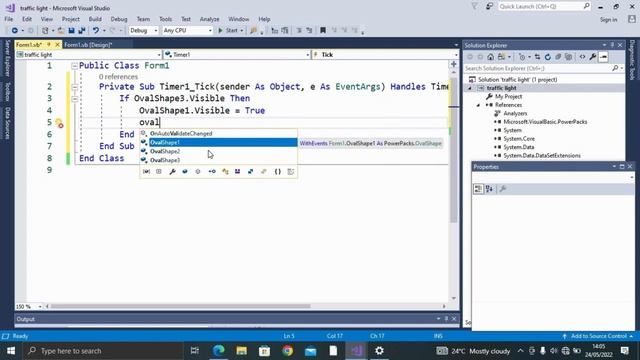640x360 pixels.
Task: Toggle the namespaces braces IntelliSense filter
Action: pyautogui.click(x=278, y=172)
